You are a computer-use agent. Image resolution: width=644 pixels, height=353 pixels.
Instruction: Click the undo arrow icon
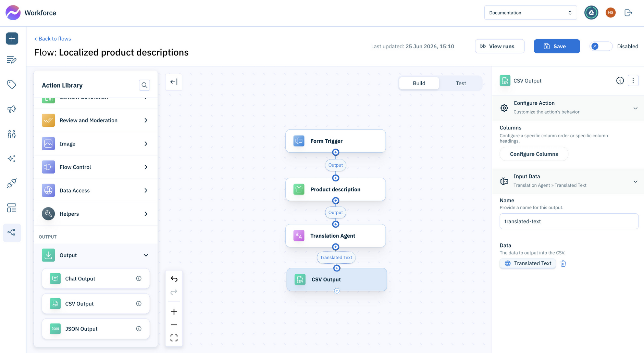click(174, 279)
